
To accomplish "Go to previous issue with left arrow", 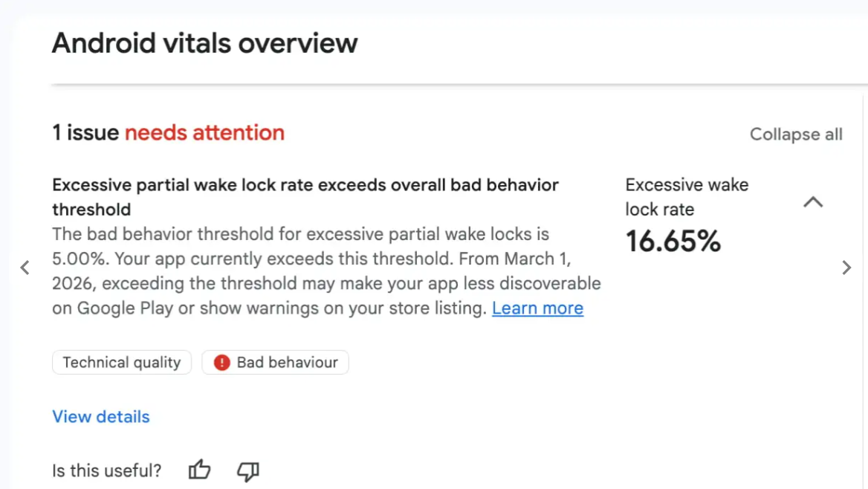I will pyautogui.click(x=25, y=268).
